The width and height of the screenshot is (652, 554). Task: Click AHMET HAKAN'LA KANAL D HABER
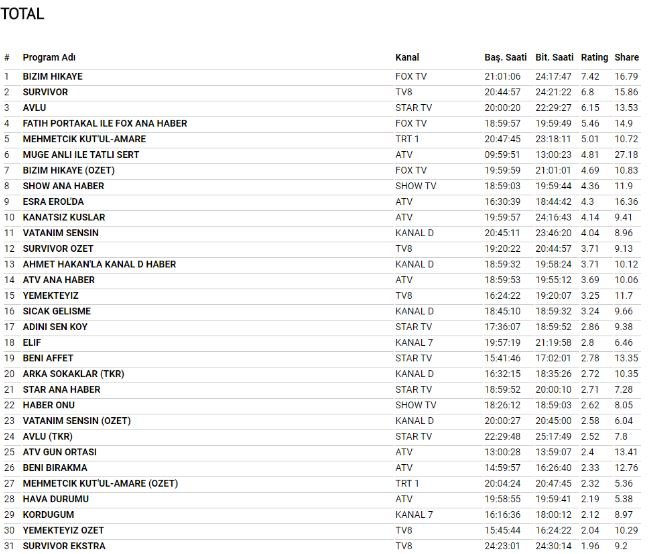click(99, 265)
